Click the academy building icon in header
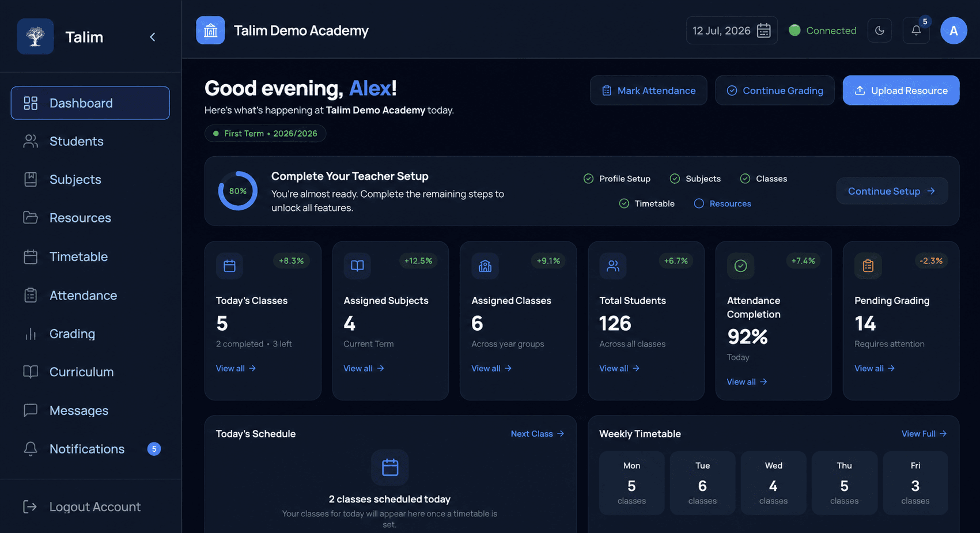Image resolution: width=980 pixels, height=533 pixels. click(x=210, y=31)
